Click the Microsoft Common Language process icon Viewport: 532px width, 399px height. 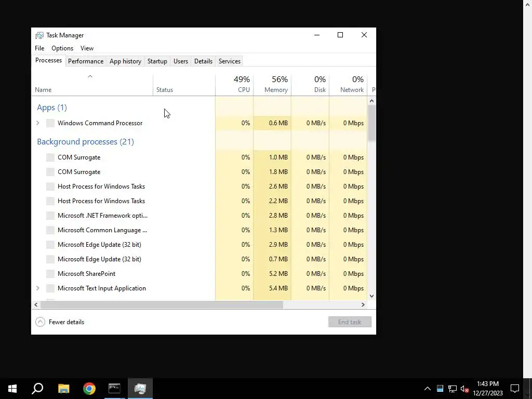click(50, 230)
